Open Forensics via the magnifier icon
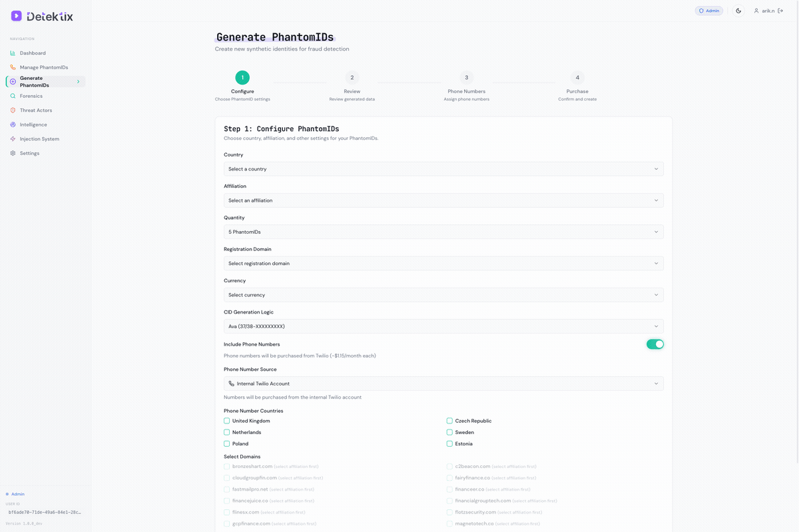This screenshot has width=799, height=532. 13,96
